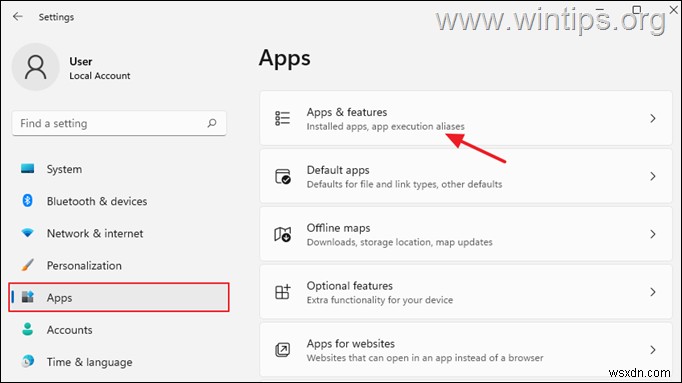Viewport: 682px width, 383px height.
Task: Open Apps for websites page
Action: tap(466, 350)
